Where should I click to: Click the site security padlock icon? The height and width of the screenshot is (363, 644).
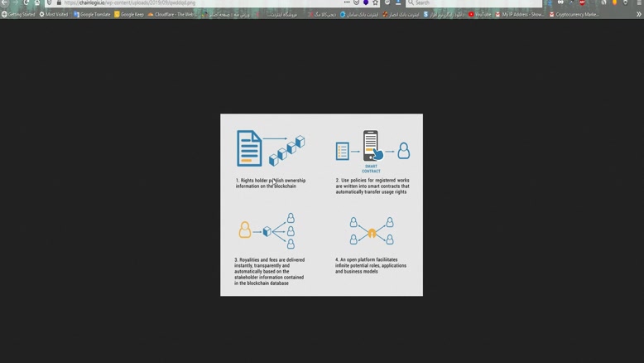click(59, 3)
